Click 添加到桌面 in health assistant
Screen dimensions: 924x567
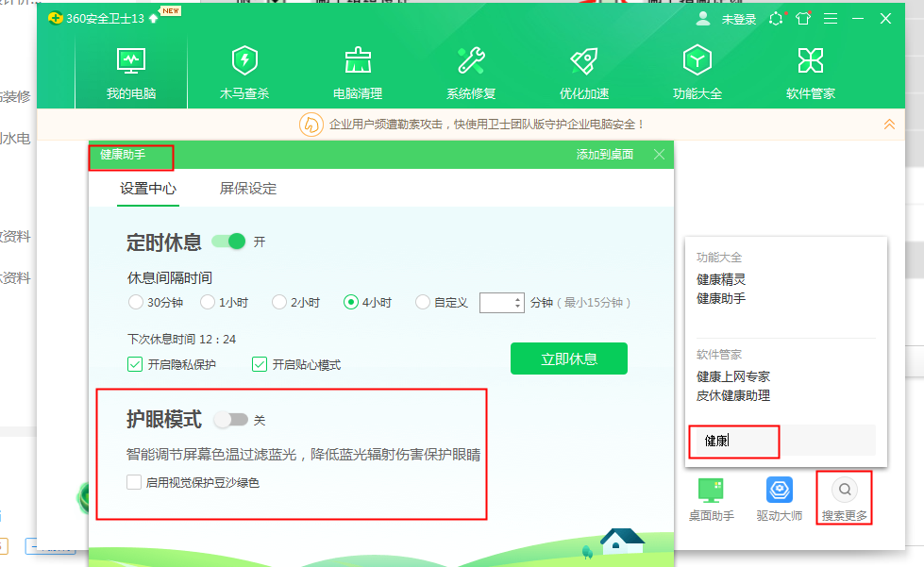pos(605,155)
